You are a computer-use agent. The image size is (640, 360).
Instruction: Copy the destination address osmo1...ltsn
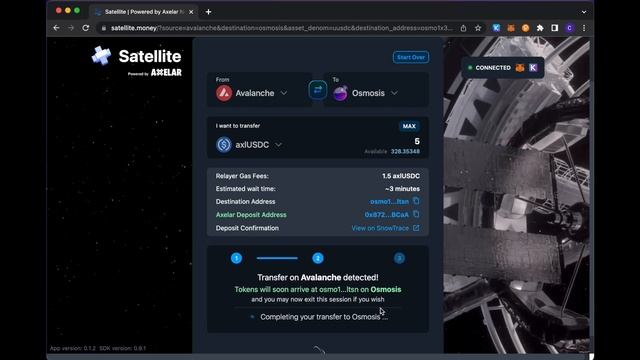[416, 201]
